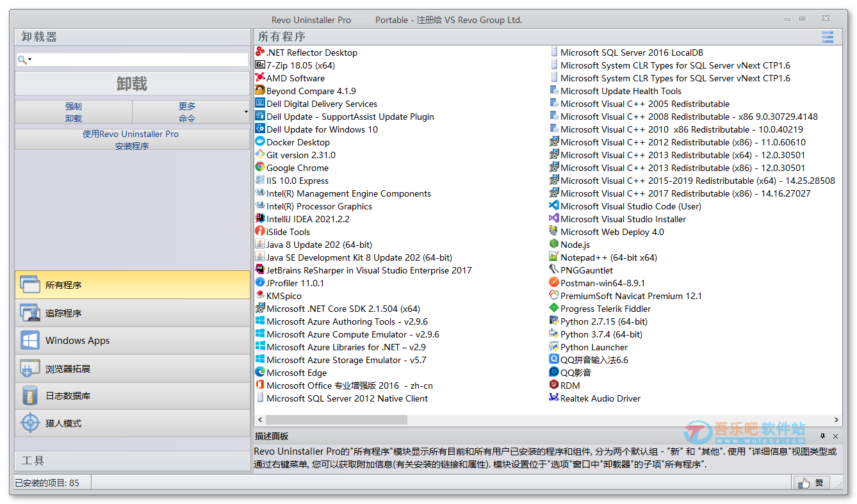Screen dimensions: 857x504
Task: Click the scrollbar left arrow
Action: click(259, 420)
